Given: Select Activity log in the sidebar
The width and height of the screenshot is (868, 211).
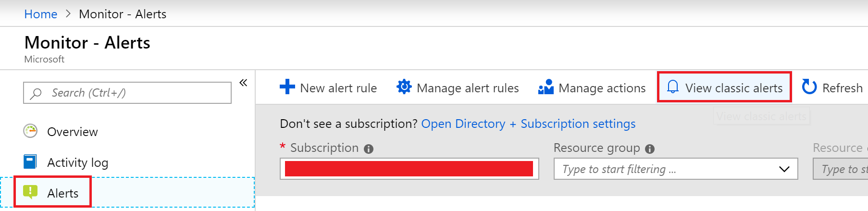Looking at the screenshot, I should pos(77,162).
